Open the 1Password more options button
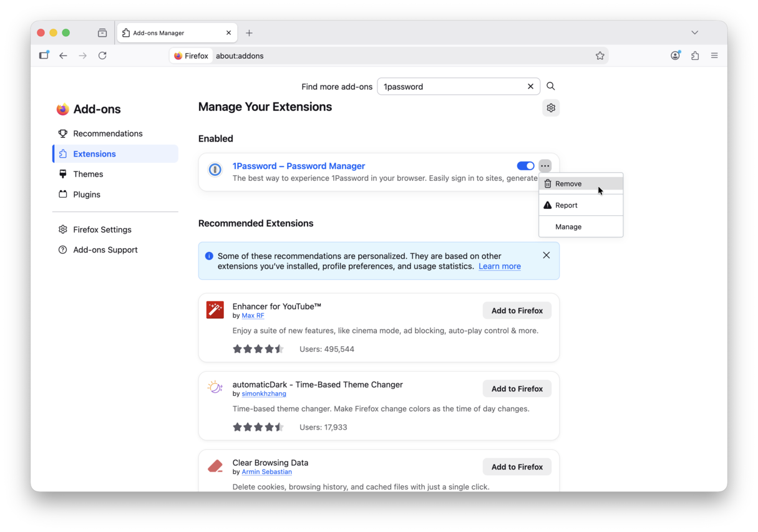The height and width of the screenshot is (532, 758). click(x=545, y=166)
